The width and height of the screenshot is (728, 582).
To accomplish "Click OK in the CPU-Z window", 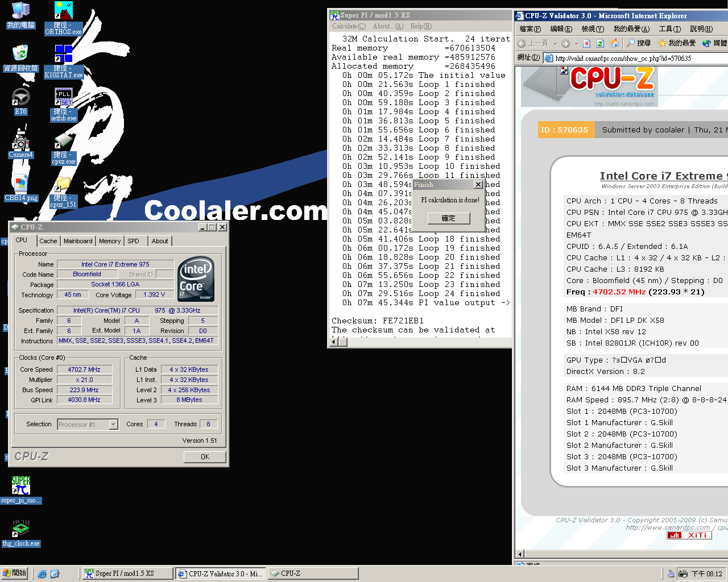I will 205,457.
